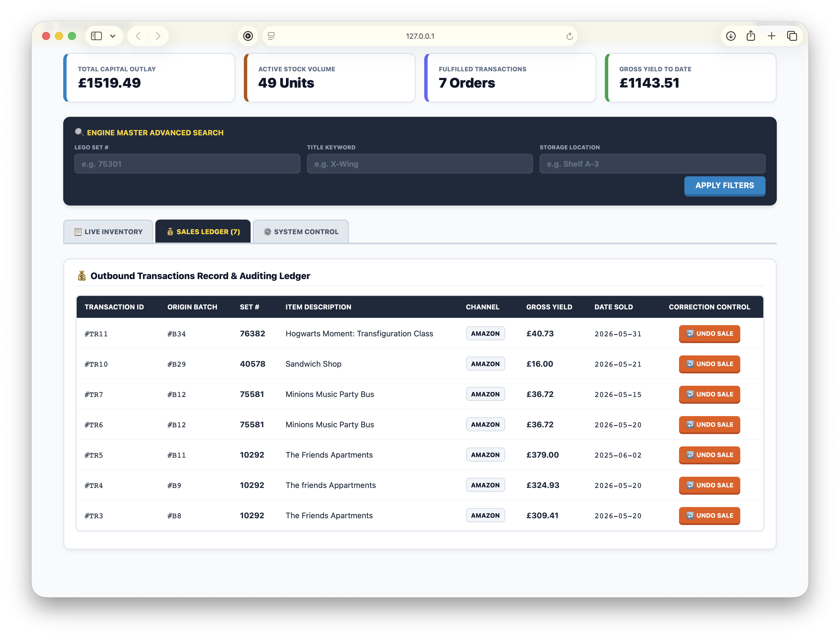Image resolution: width=840 pixels, height=639 pixels.
Task: Toggle the Safari sidebar icon
Action: pyautogui.click(x=96, y=36)
